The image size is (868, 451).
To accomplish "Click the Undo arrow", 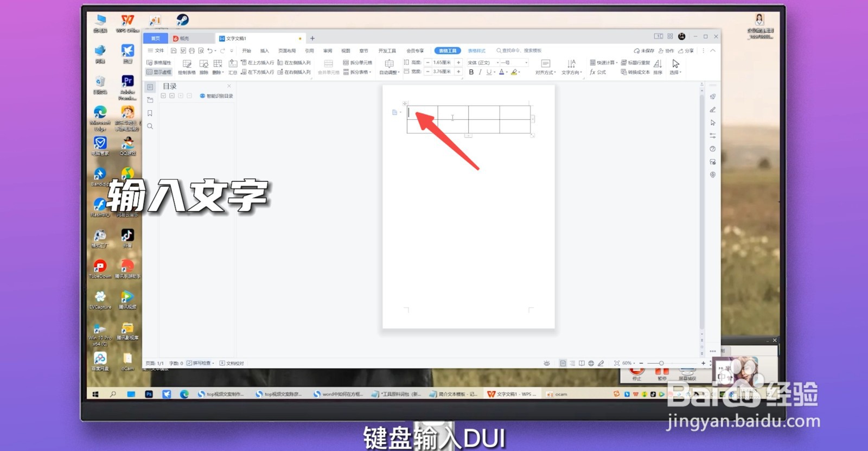I will coord(209,50).
